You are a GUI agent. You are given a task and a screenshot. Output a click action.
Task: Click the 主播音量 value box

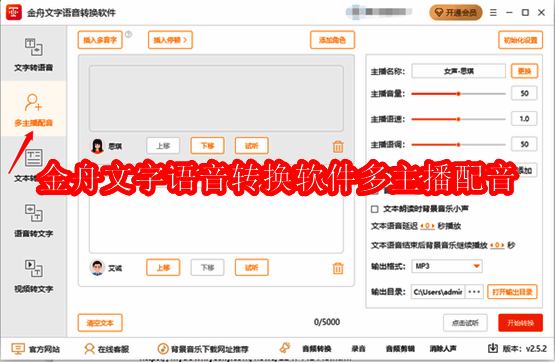tap(524, 93)
